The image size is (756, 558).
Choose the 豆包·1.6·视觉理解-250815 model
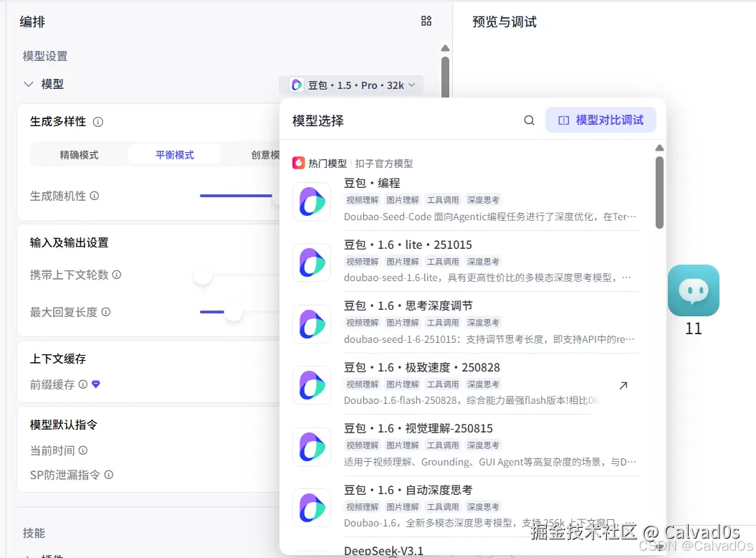tap(466, 445)
